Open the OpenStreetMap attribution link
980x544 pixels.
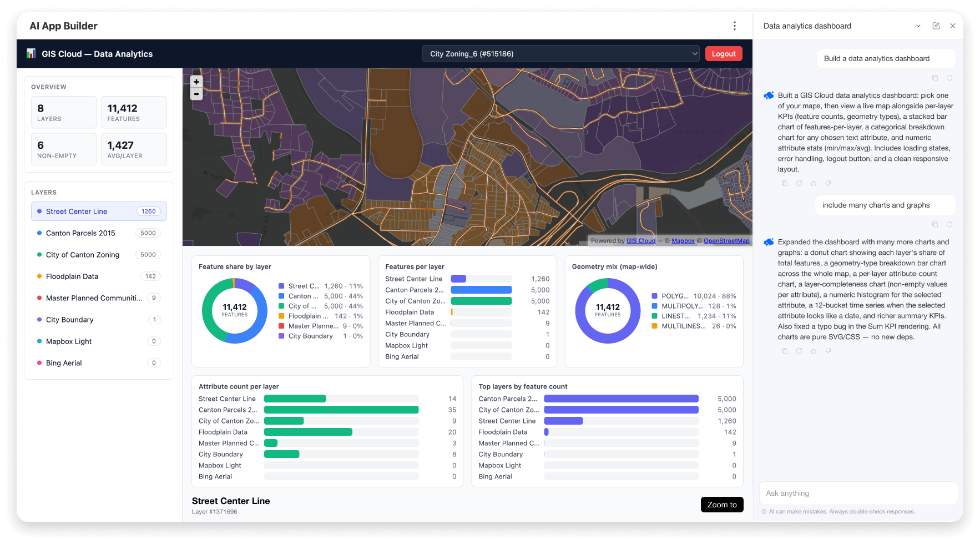tap(726, 241)
